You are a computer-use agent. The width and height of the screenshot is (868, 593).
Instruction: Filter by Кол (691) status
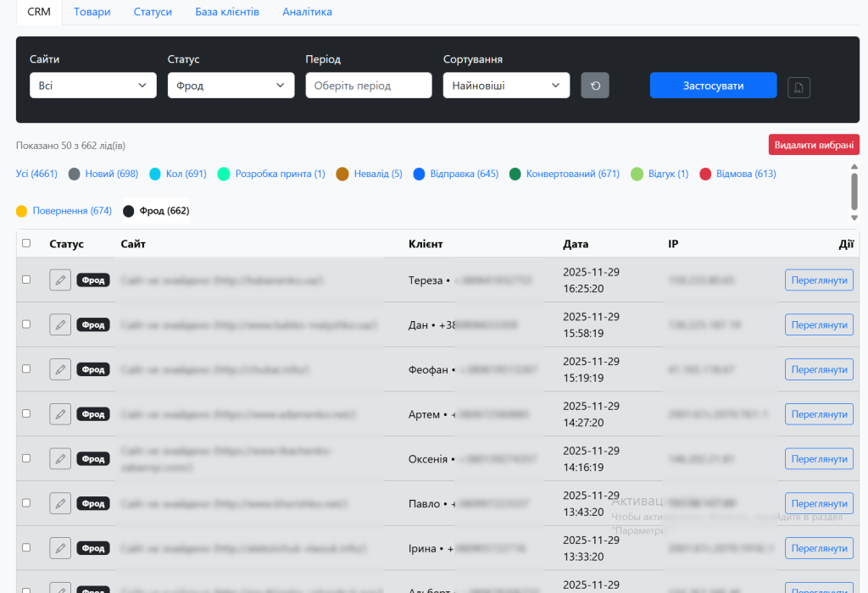[178, 174]
